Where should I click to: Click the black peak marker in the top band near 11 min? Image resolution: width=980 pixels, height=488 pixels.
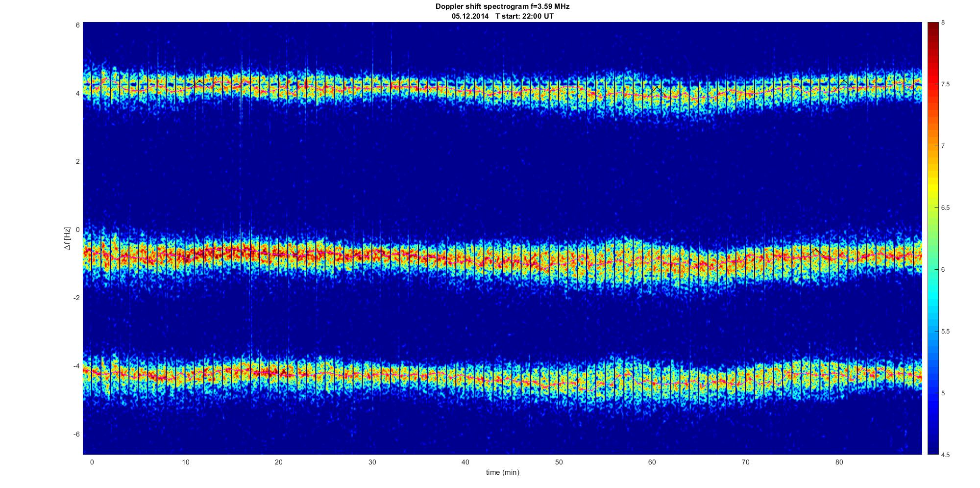click(x=199, y=83)
